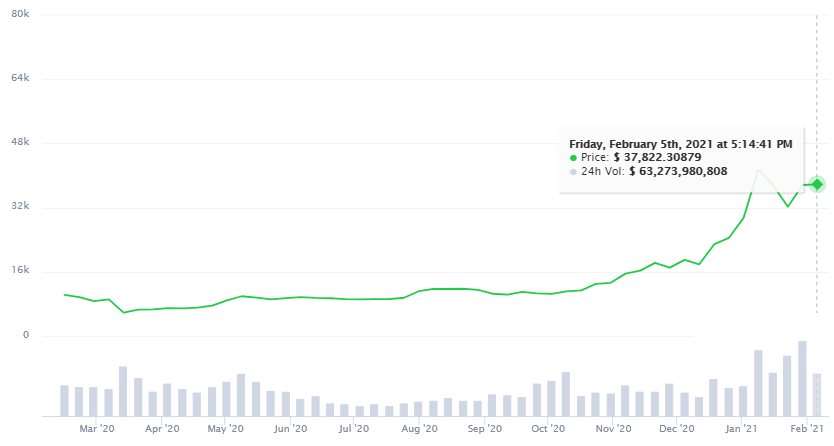Click the tooltip date heading for February 5th
This screenshot has height=446, width=834.
click(x=680, y=144)
